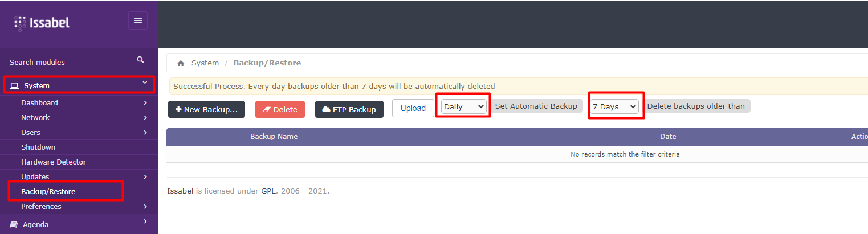868x234 pixels.
Task: Click the Issabel logo
Action: click(42, 23)
